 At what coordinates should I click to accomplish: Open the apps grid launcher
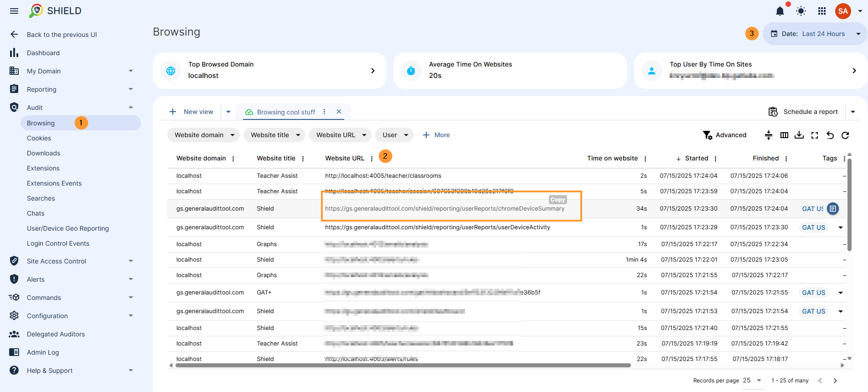[822, 11]
